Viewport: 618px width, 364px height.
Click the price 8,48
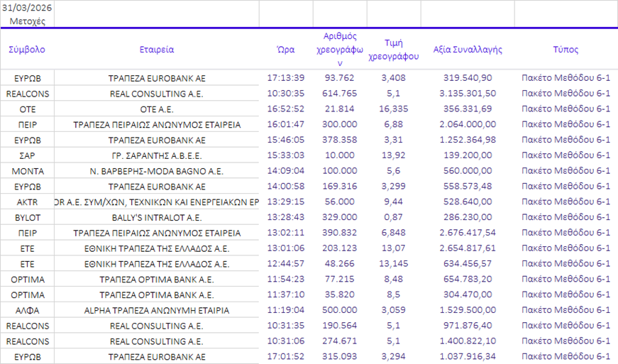(393, 280)
